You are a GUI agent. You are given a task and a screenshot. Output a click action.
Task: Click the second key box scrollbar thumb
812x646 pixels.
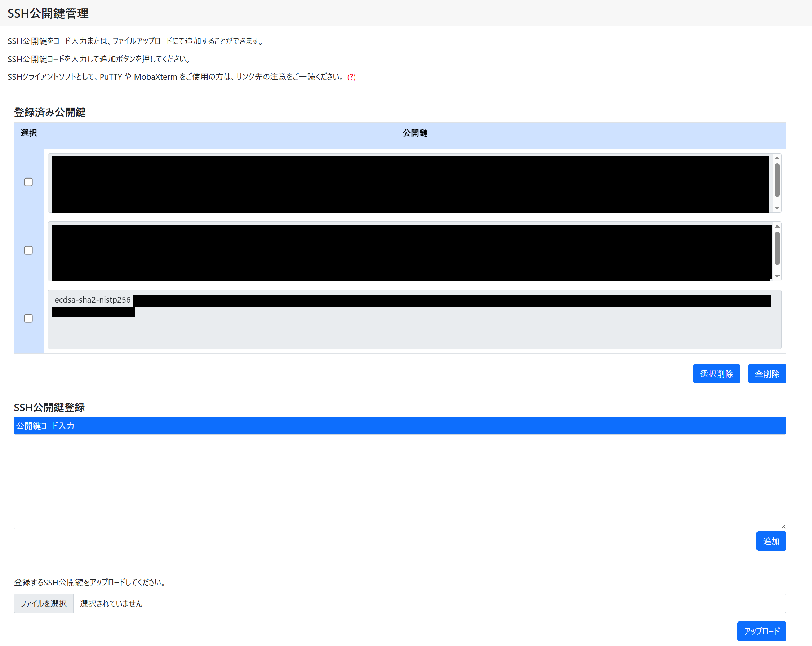(x=777, y=248)
